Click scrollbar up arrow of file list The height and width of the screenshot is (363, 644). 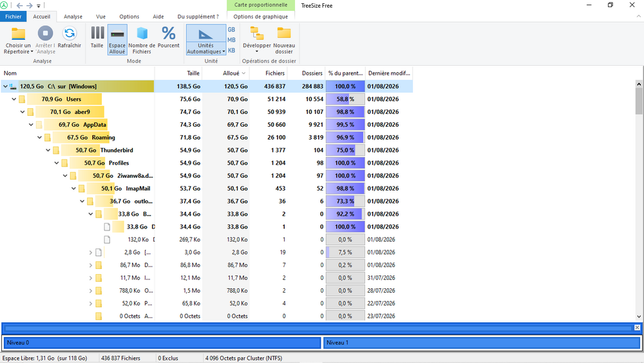click(x=639, y=84)
